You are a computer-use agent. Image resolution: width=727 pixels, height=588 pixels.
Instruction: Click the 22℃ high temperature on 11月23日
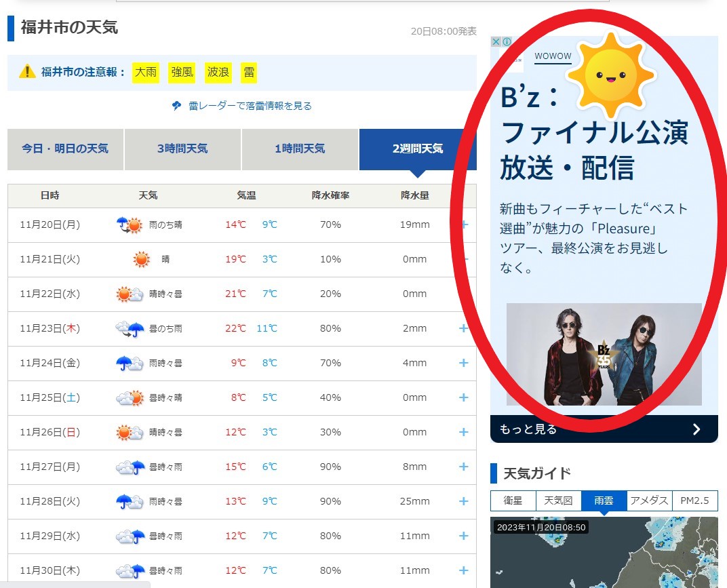[x=235, y=329]
